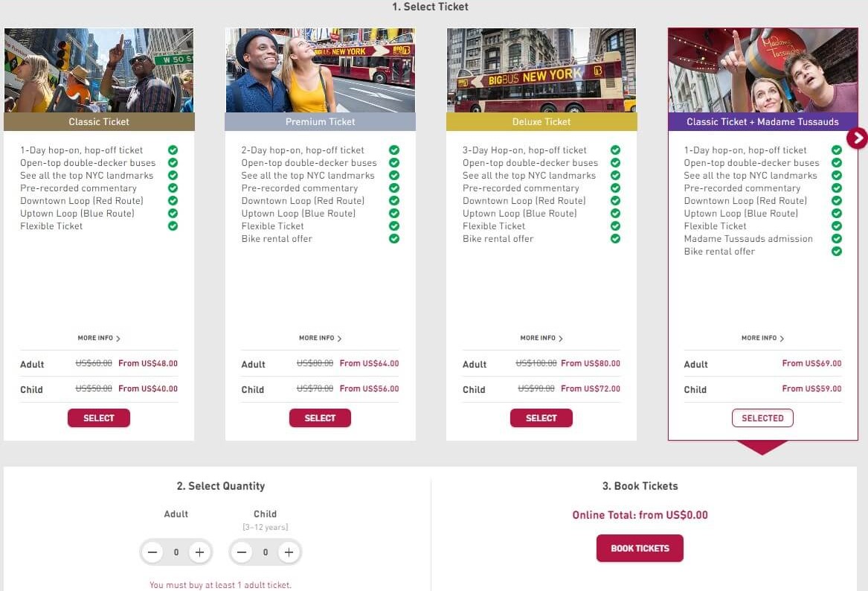The width and height of the screenshot is (868, 591).
Task: Click the checkmark beside Flexible Ticket on Classic Ticket
Action: (173, 226)
